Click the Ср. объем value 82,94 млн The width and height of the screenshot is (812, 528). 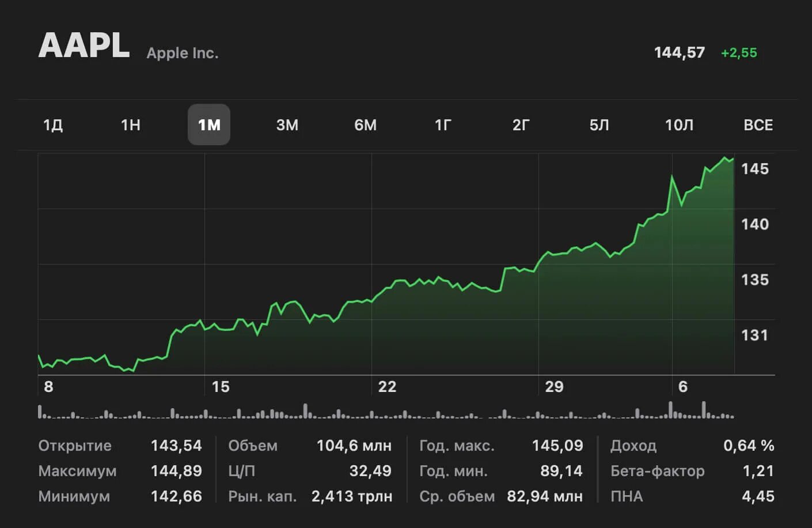545,496
